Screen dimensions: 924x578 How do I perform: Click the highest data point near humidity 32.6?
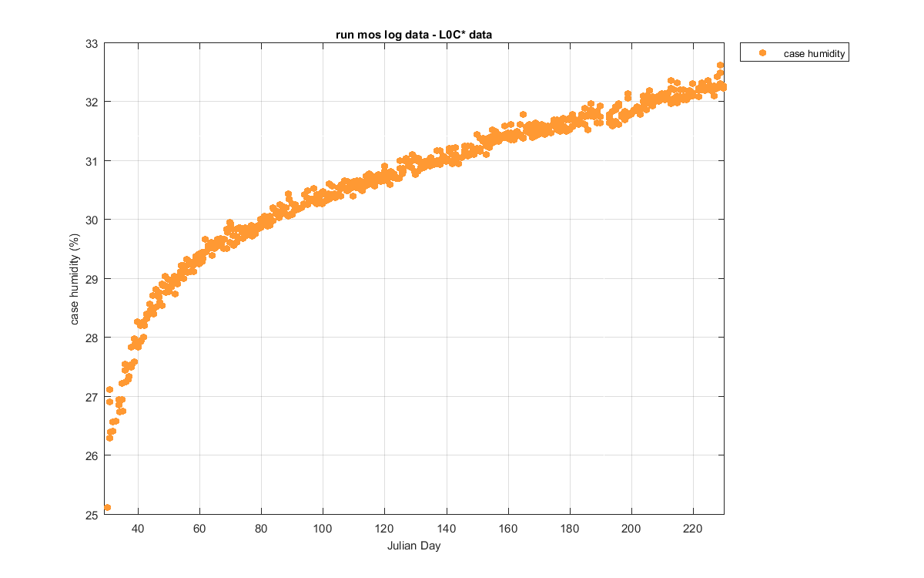(720, 66)
